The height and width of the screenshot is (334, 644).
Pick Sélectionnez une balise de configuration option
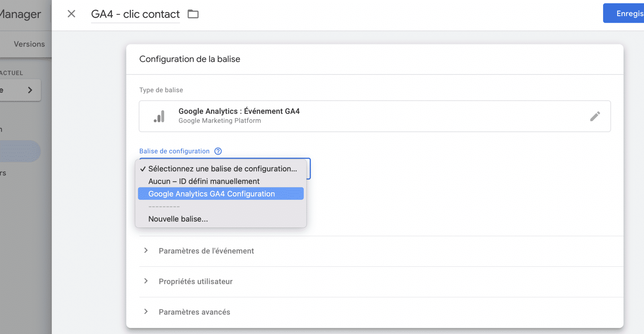pyautogui.click(x=221, y=169)
